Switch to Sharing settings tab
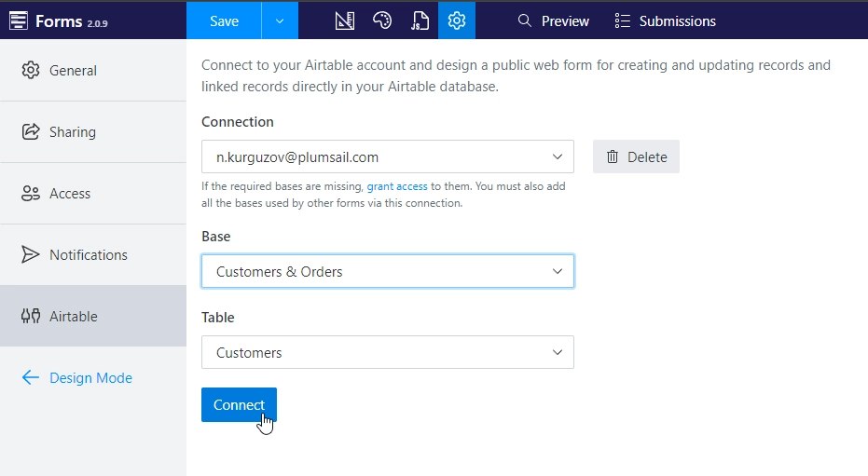 [x=93, y=131]
